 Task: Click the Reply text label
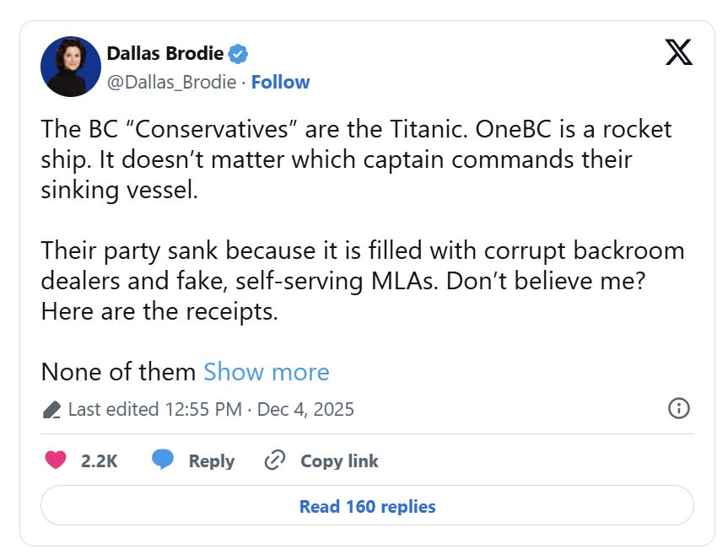[212, 460]
